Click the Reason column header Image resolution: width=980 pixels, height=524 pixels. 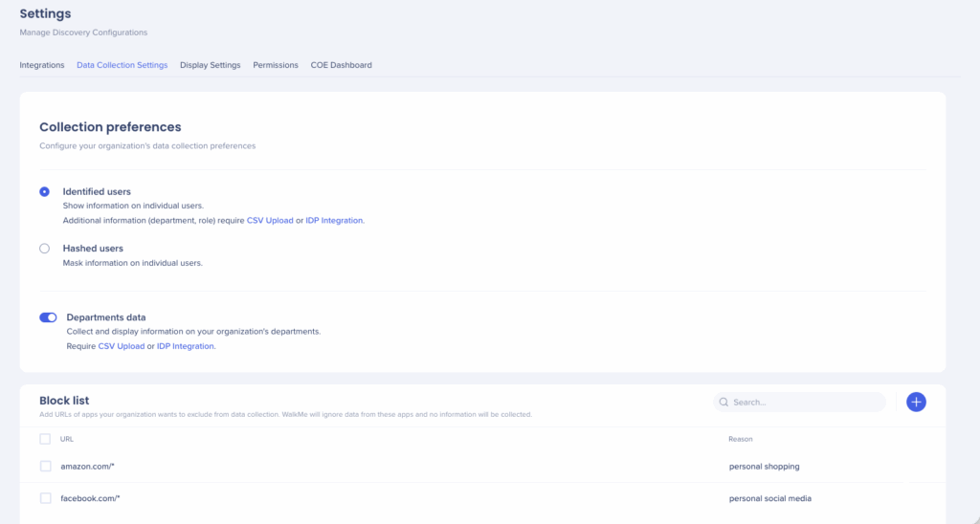[x=740, y=439]
